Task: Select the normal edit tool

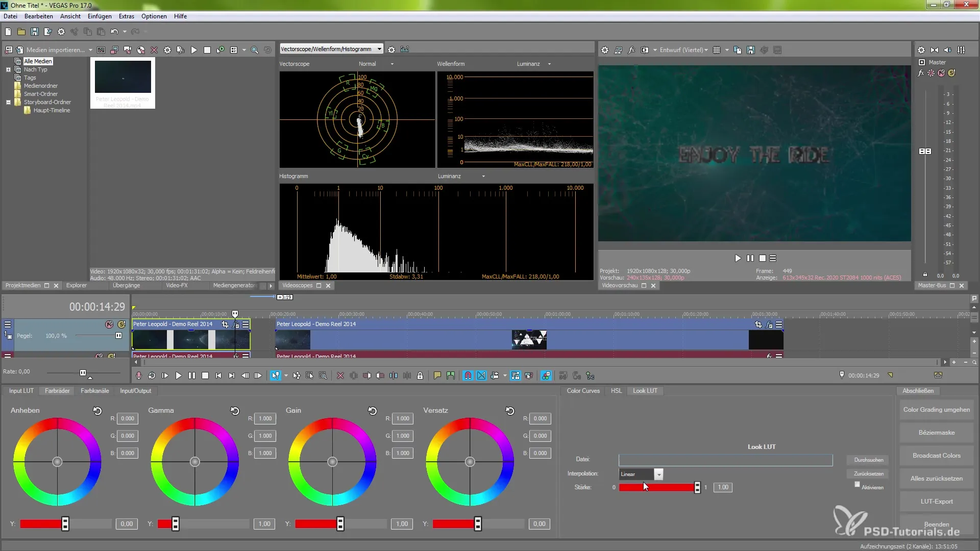Action: point(275,375)
